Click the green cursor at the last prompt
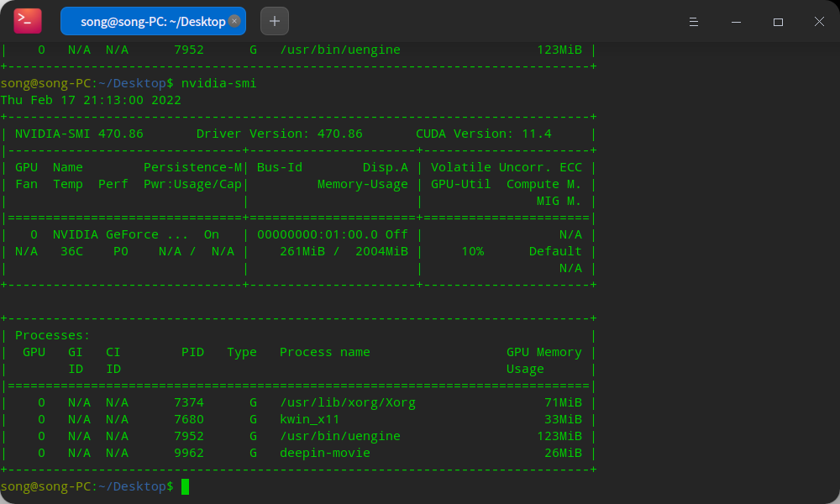Screen dimensions: 840x504 coord(186,486)
